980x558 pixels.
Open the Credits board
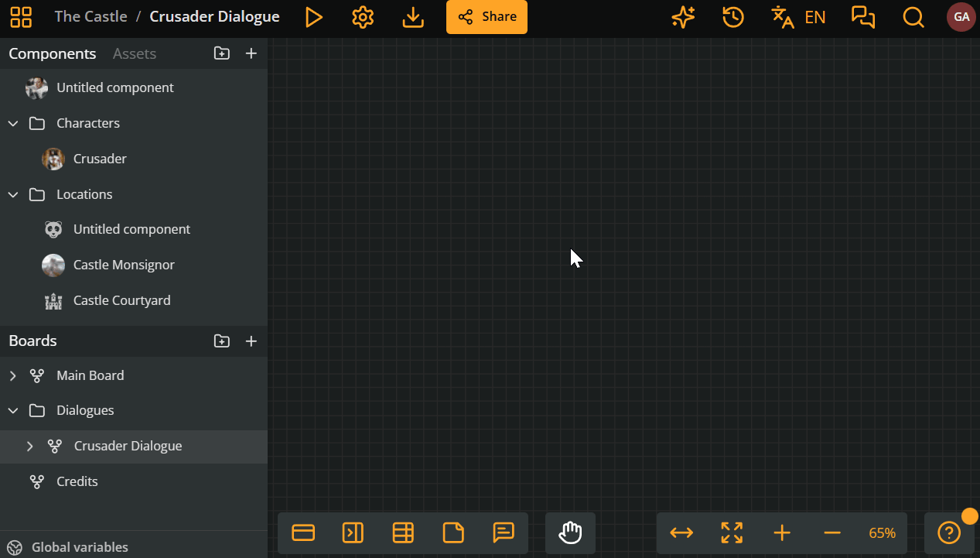(x=134, y=481)
